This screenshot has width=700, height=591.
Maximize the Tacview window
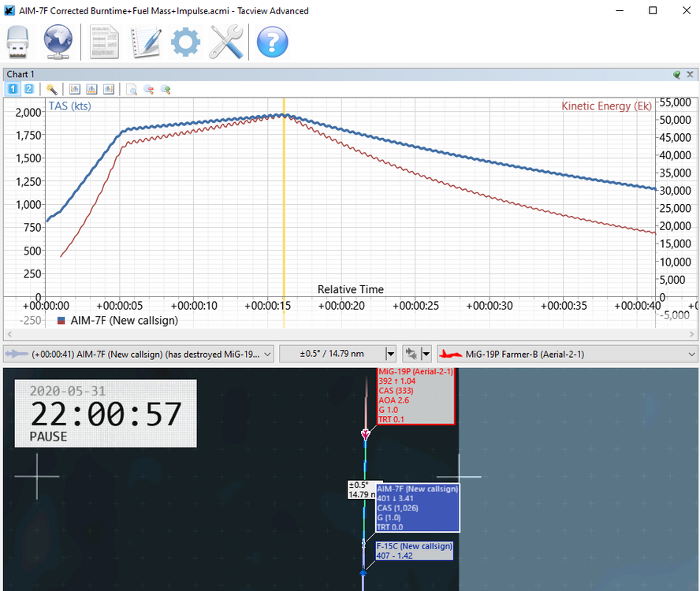[653, 10]
